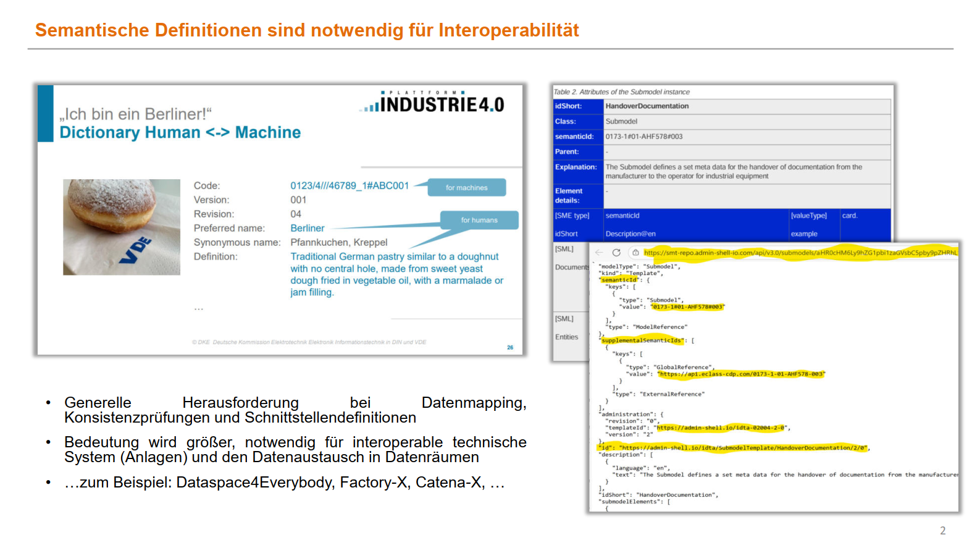Click the 'Explanation:' row header
980x540 pixels.
click(576, 167)
